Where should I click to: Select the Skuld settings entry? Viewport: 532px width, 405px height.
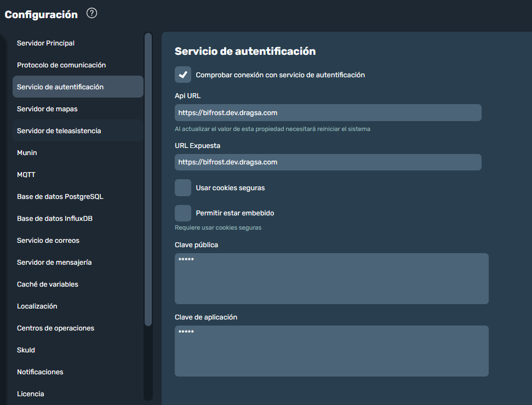pos(78,350)
